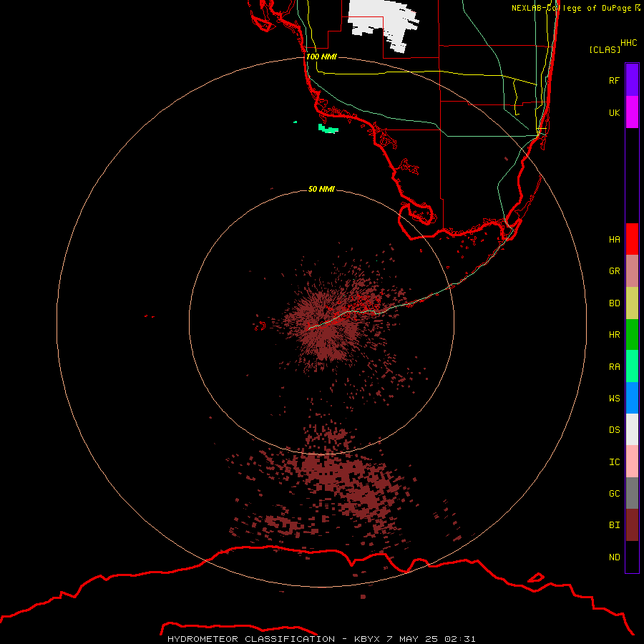Click the RA bright green legend swatch

coord(632,366)
